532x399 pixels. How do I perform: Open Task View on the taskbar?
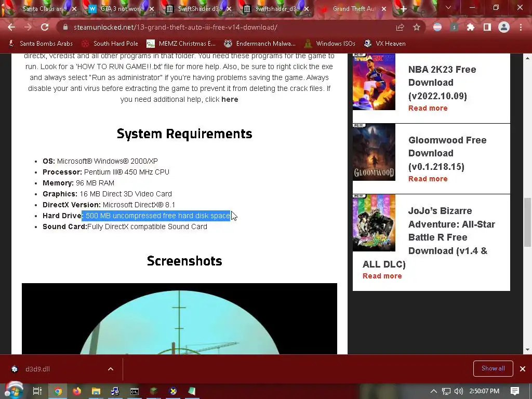click(x=37, y=391)
